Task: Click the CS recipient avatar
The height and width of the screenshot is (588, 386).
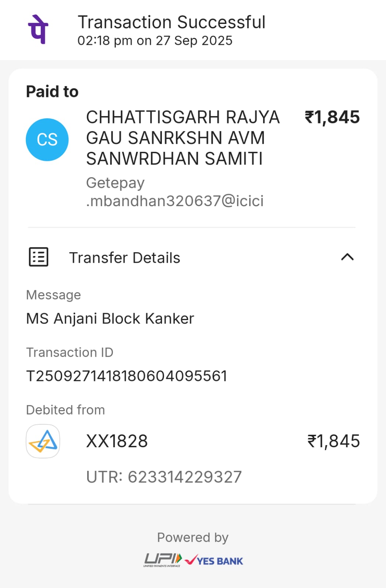Action: click(x=47, y=140)
